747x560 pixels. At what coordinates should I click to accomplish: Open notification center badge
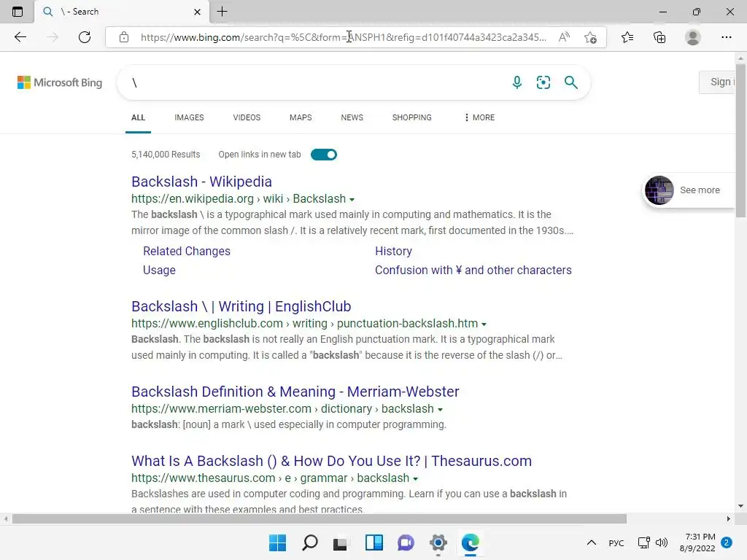click(727, 542)
